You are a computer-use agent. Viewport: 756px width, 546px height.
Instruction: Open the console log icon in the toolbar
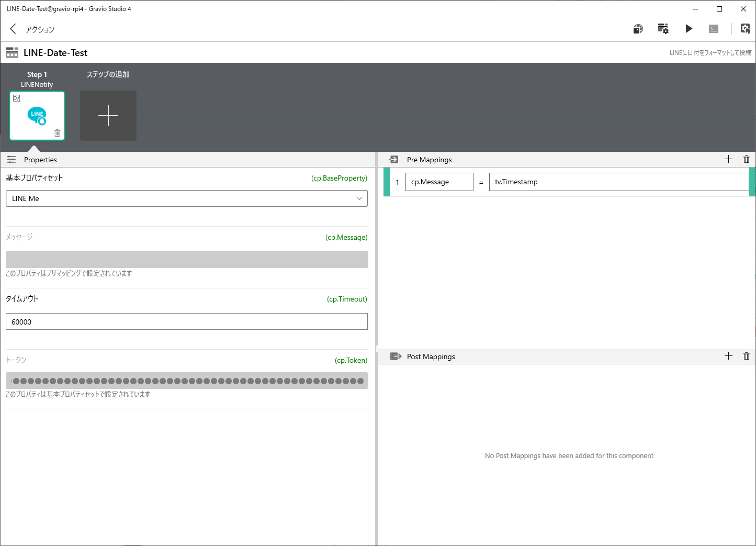click(x=713, y=29)
